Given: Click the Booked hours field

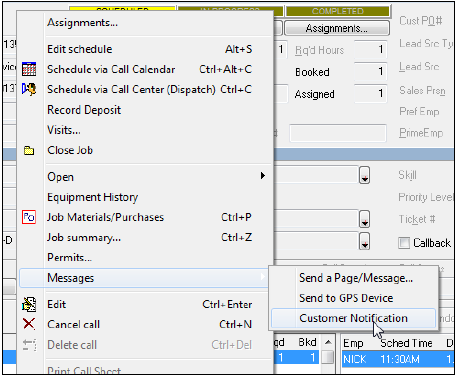Looking at the screenshot, I should click(370, 71).
